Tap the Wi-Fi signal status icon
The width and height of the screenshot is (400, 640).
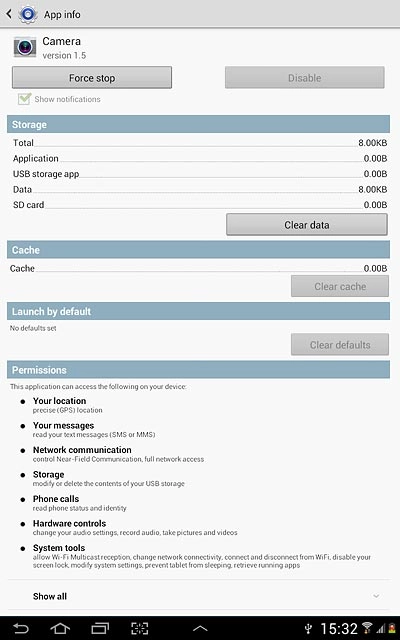pos(367,628)
